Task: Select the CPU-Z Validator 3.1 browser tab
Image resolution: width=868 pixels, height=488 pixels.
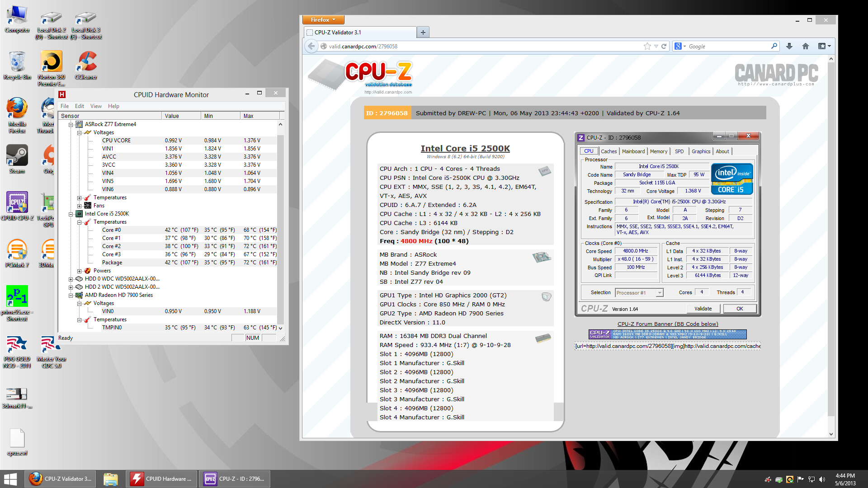Action: (360, 32)
